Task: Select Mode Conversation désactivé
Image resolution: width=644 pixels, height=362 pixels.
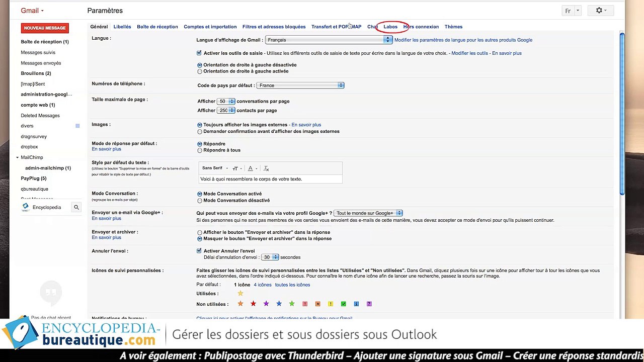Action: pyautogui.click(x=200, y=201)
